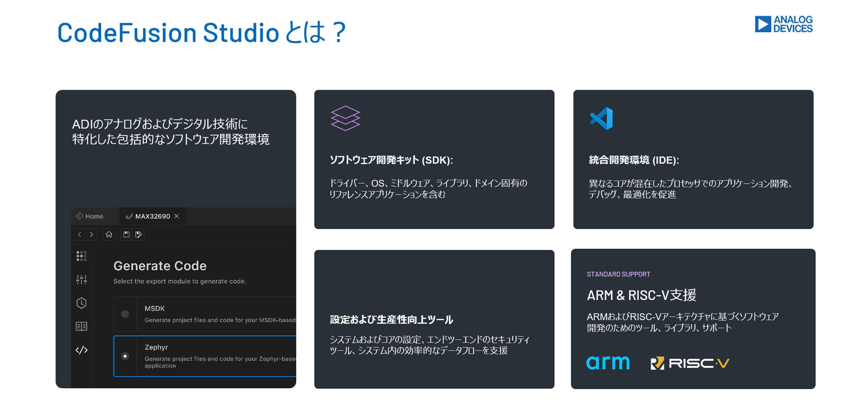The width and height of the screenshot is (868, 406).
Task: Click the Zephyr option title
Action: point(156,347)
